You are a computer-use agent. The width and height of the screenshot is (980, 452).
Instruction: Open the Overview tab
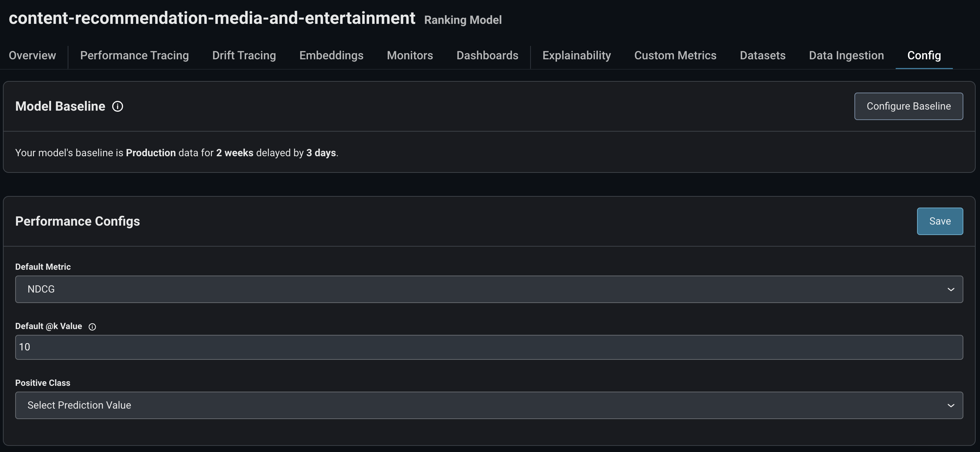click(32, 55)
